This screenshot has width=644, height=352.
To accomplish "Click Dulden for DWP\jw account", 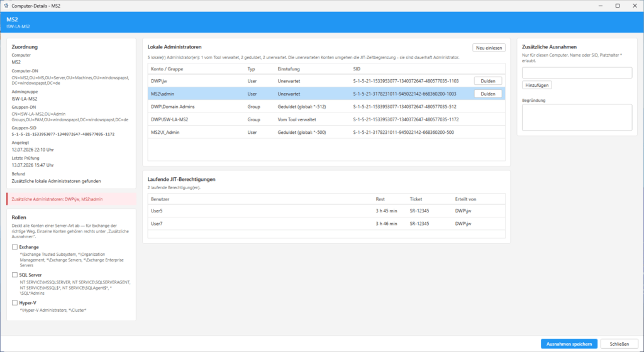I will click(488, 81).
